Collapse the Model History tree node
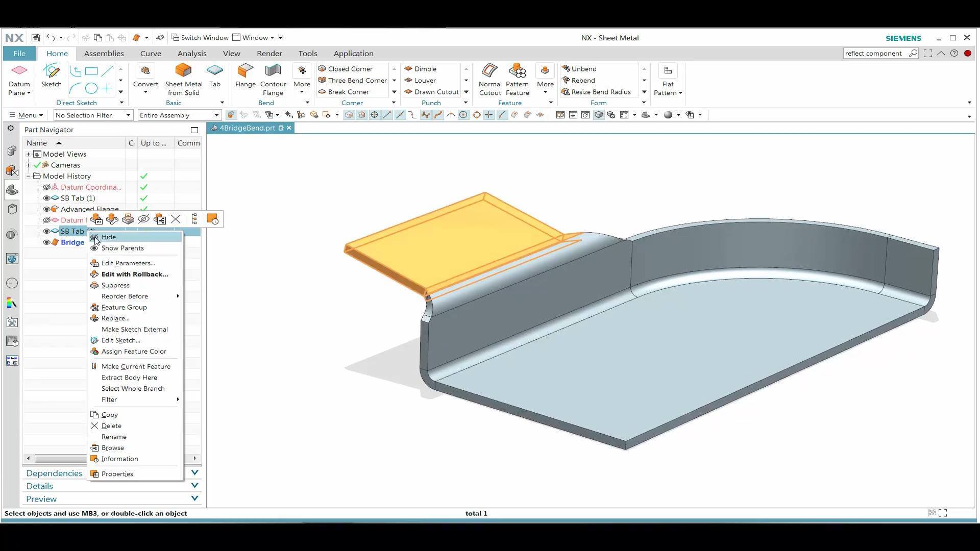Viewport: 980px width, 551px height. (29, 176)
